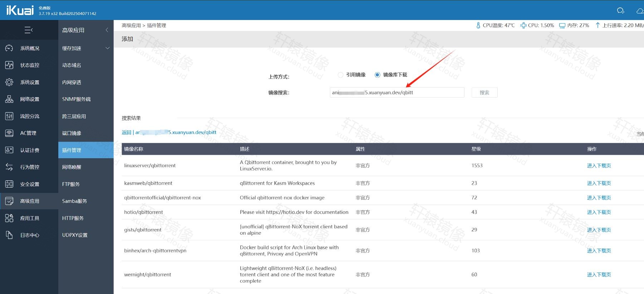This screenshot has width=644, height=294.
Task: Open download page for wernight/qbittorrent
Action: [x=599, y=274]
